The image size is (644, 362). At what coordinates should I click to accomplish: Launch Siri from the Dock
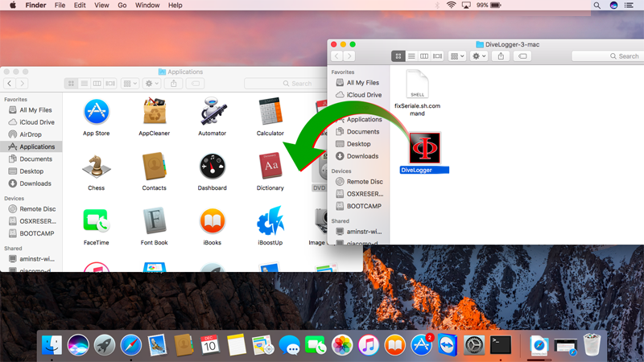78,345
